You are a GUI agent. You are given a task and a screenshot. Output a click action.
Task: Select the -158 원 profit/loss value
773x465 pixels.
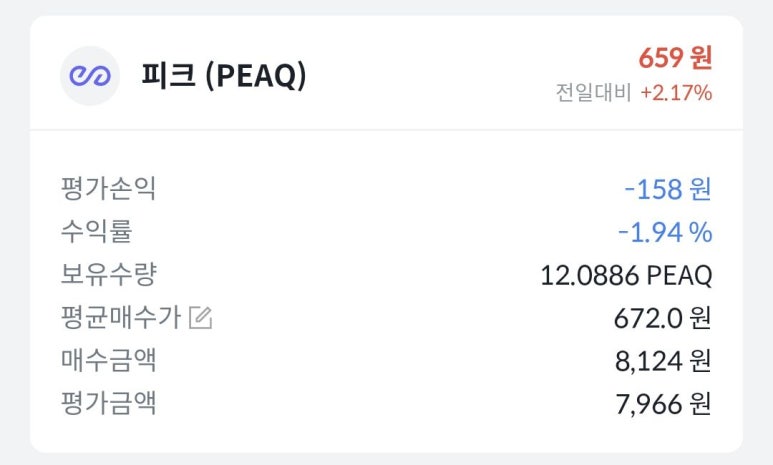coord(667,188)
